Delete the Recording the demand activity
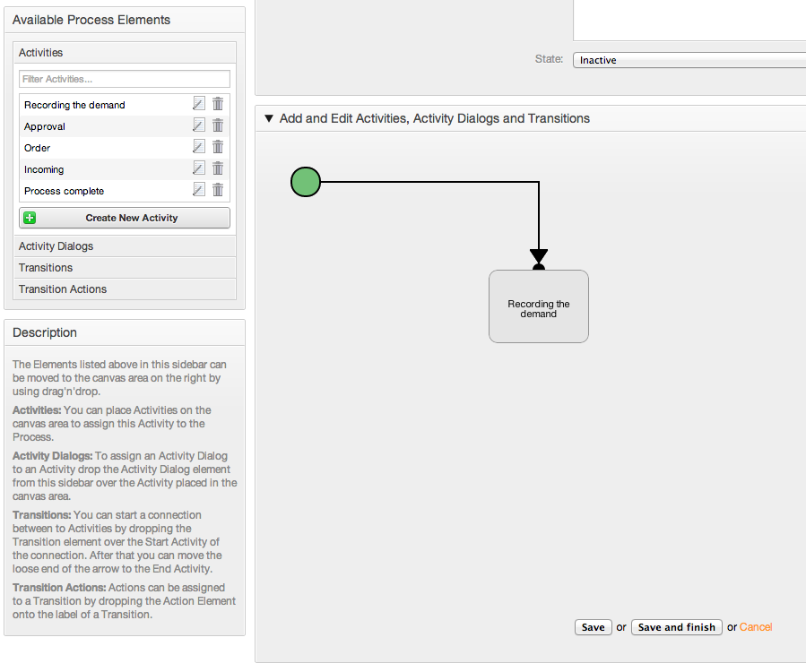Screen dimensions: 806x672 click(218, 104)
